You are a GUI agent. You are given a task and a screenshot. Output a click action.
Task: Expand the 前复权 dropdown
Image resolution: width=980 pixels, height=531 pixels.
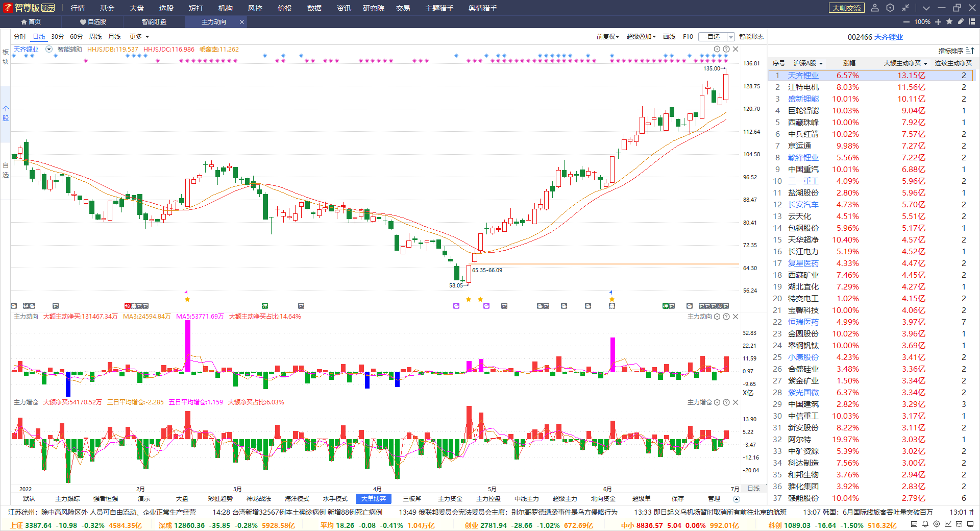tap(607, 37)
